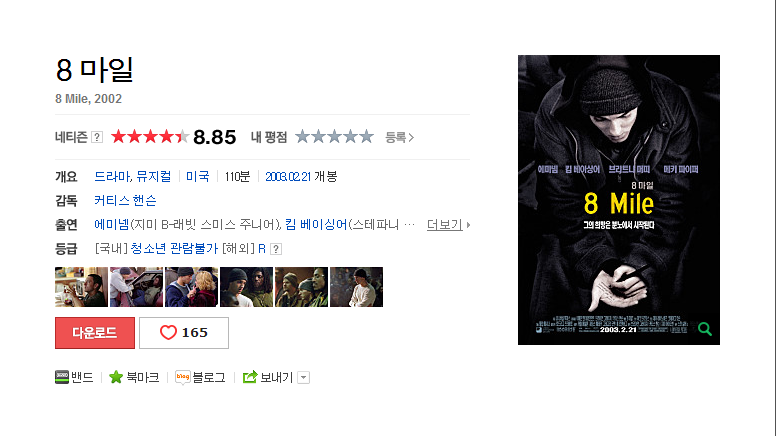Open director 커티스 핸슨 link
The height and width of the screenshot is (436, 776).
(x=125, y=200)
